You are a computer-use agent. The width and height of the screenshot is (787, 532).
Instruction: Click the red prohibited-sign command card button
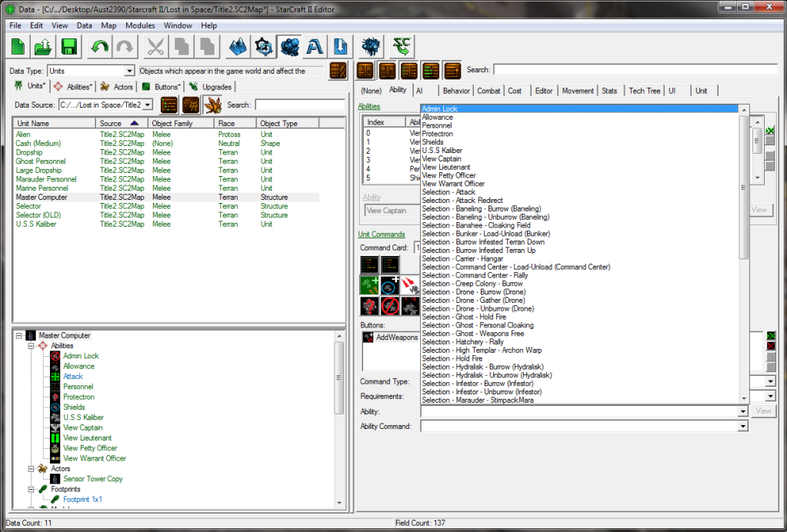390,306
